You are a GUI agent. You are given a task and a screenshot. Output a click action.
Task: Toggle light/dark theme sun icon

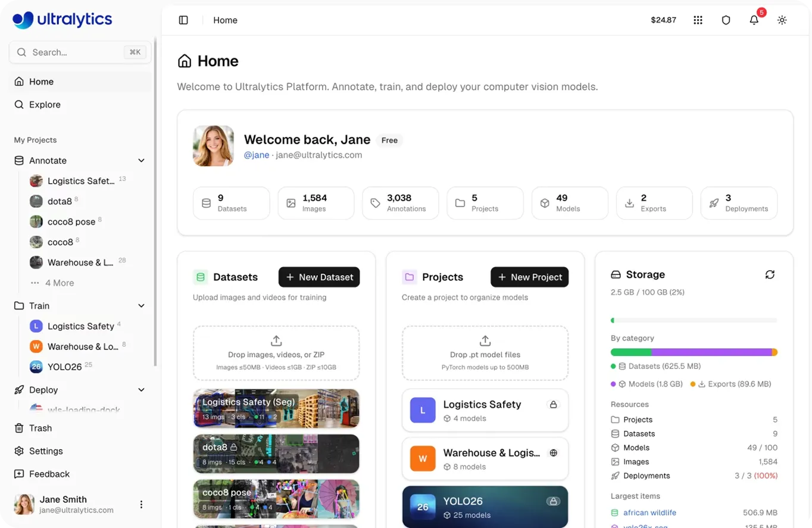[782, 20]
